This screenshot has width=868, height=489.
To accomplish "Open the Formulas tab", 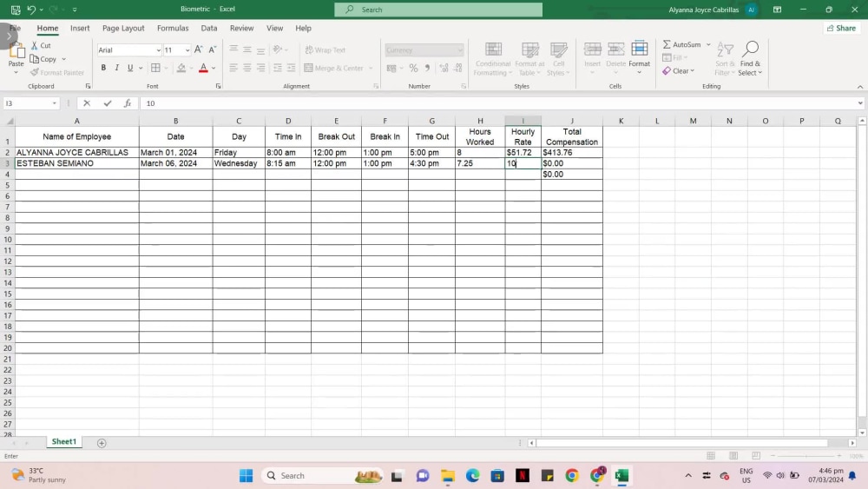I will (x=173, y=29).
